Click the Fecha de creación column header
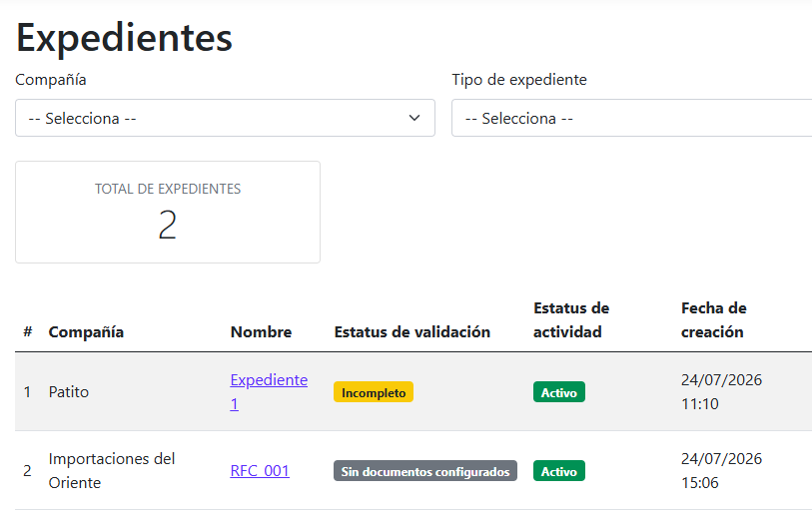The height and width of the screenshot is (522, 812). (713, 319)
